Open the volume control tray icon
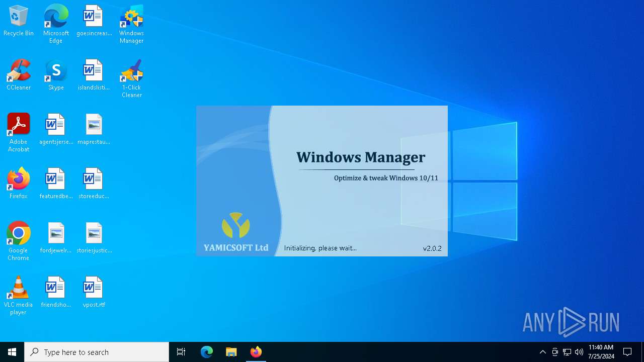Viewport: 644px width, 362px height. click(579, 352)
